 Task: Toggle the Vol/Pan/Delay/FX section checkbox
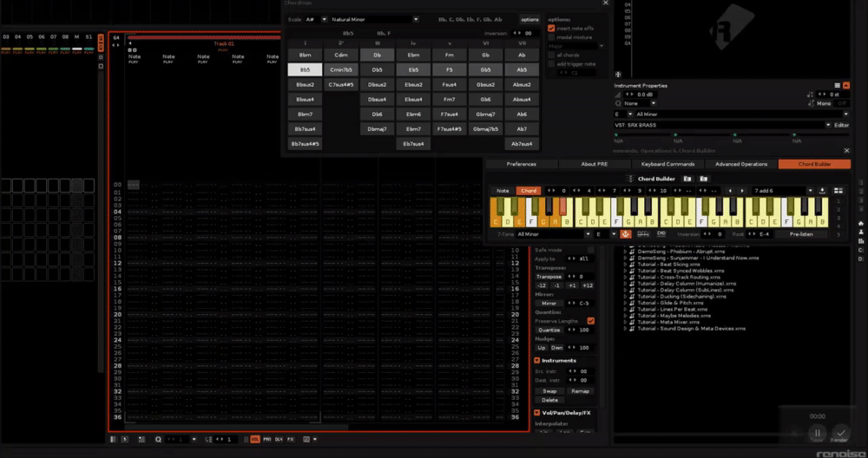click(537, 413)
